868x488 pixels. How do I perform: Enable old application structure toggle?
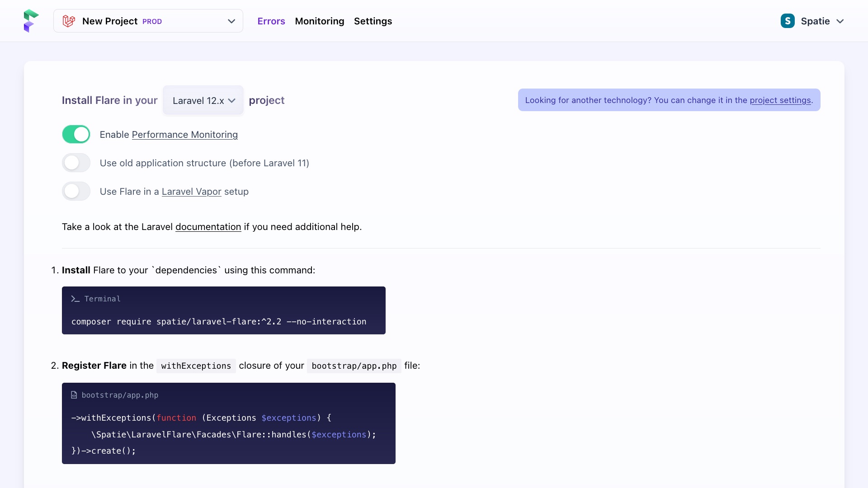pyautogui.click(x=75, y=163)
